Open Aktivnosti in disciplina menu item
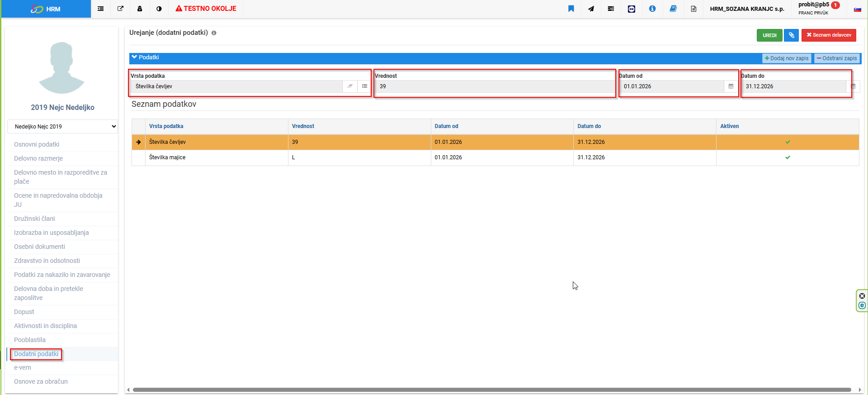 coord(45,326)
